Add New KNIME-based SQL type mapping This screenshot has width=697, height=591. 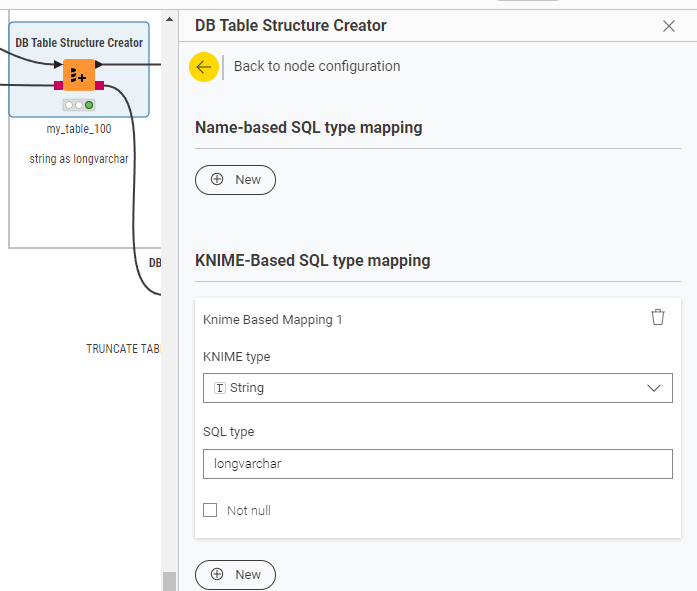pyautogui.click(x=235, y=575)
